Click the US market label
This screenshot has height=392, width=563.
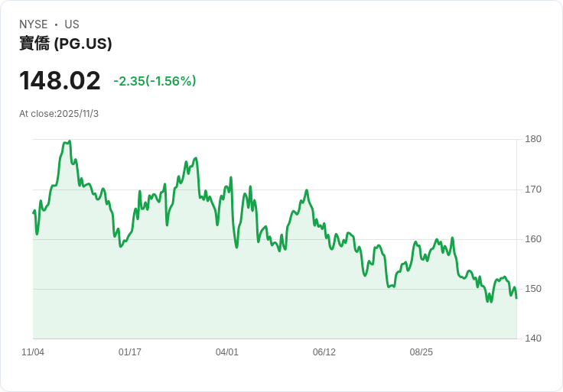[x=72, y=24]
